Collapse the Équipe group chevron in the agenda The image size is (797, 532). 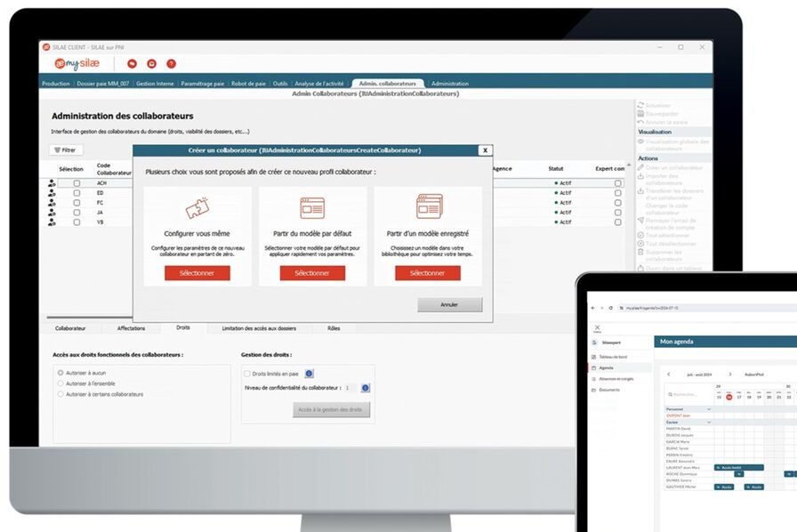(x=709, y=423)
